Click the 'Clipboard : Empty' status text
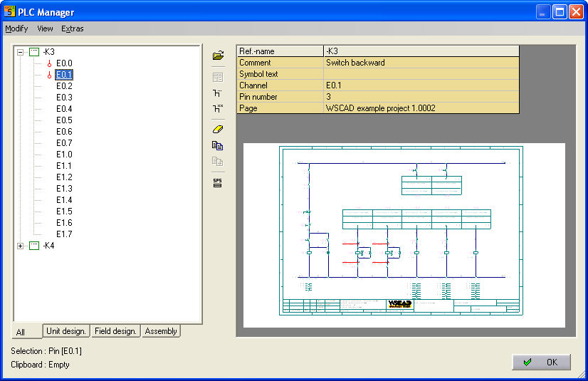The width and height of the screenshot is (588, 381). 40,365
